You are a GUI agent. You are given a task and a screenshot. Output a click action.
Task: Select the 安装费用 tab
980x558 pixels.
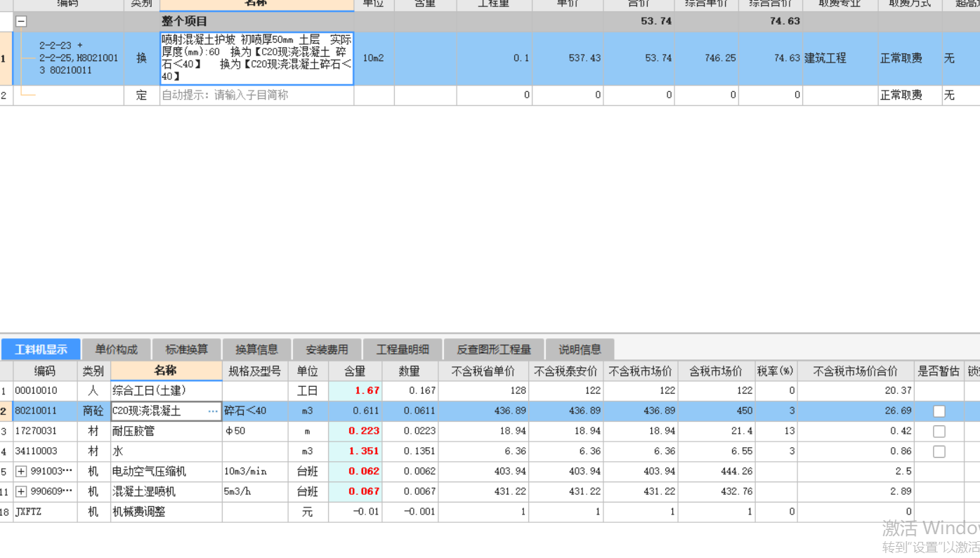(x=327, y=350)
